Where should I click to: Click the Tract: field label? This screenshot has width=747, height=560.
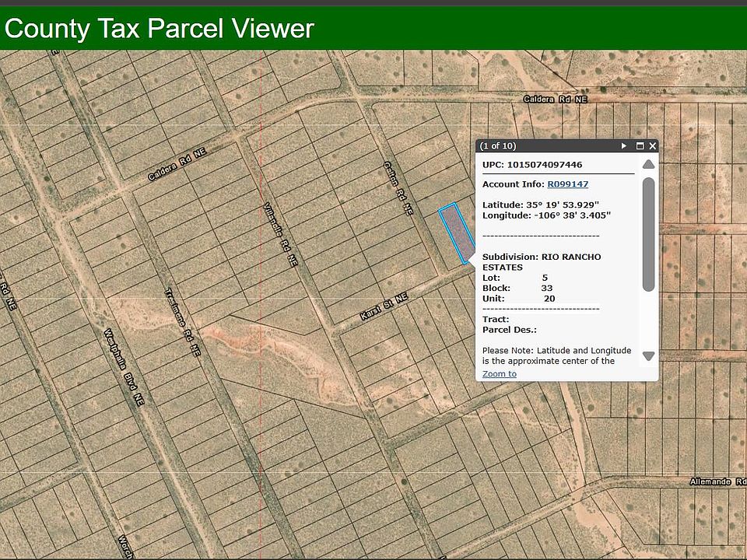[496, 319]
